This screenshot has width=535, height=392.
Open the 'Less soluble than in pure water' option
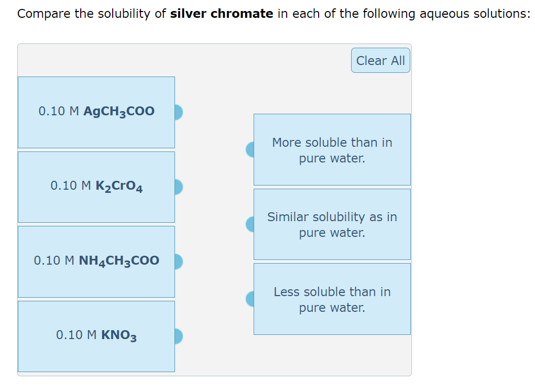[x=332, y=299]
